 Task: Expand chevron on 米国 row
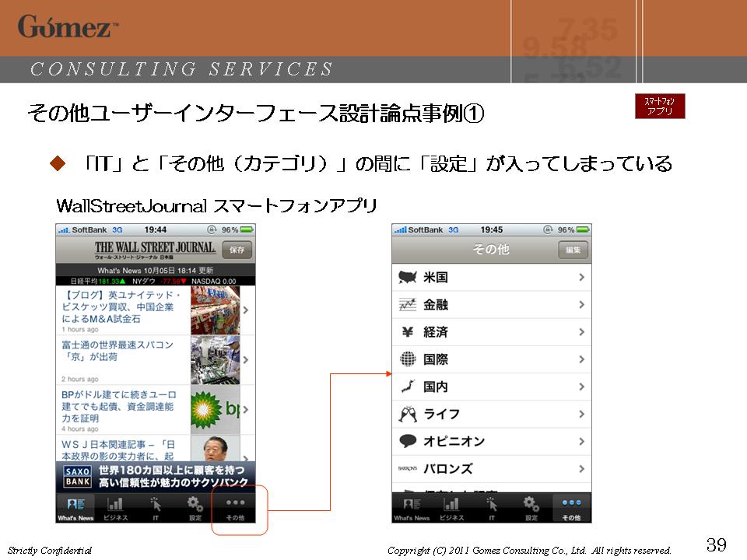(x=582, y=277)
